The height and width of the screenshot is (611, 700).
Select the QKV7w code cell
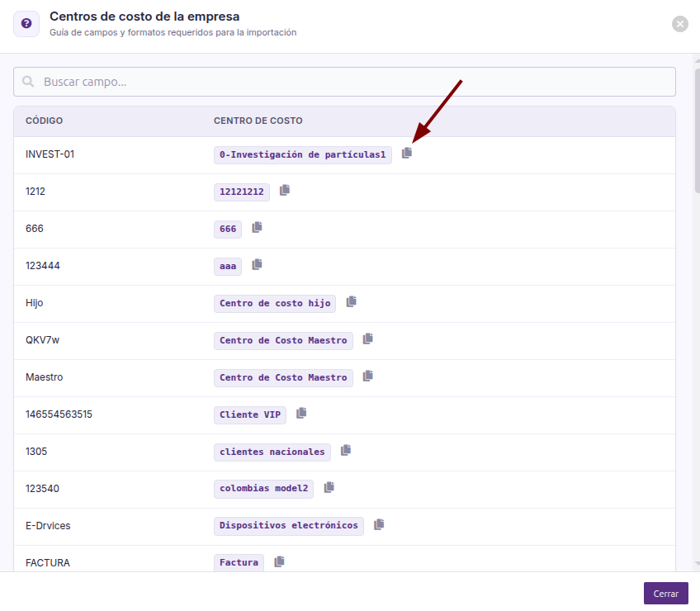coord(42,340)
